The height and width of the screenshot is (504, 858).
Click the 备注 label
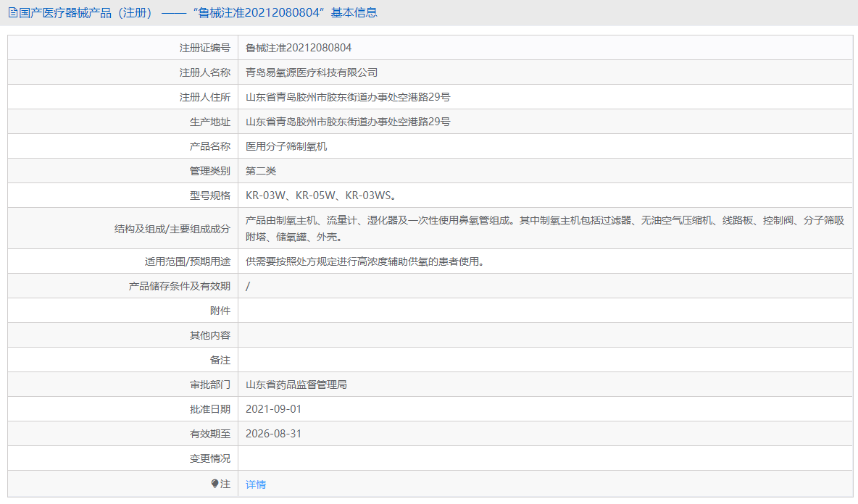coord(220,360)
